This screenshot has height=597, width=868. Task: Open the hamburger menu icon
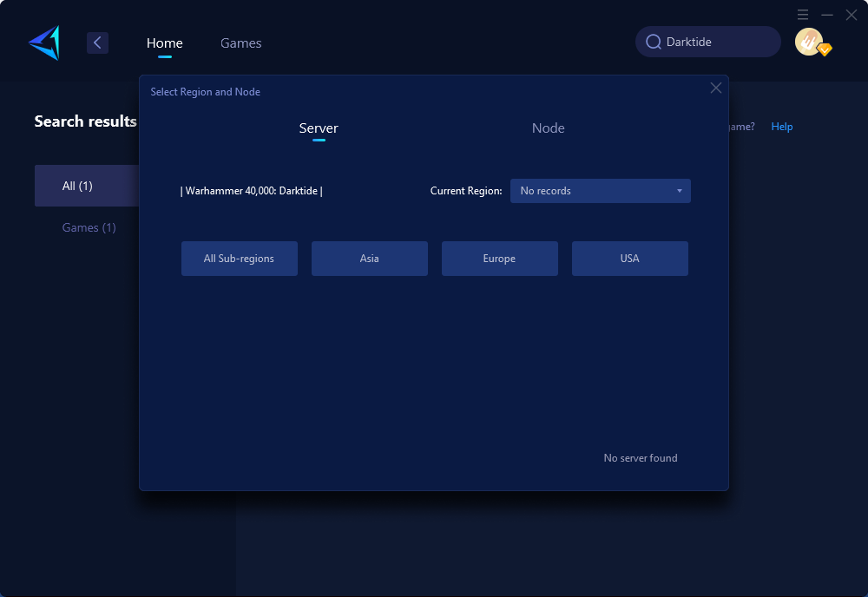pos(803,15)
